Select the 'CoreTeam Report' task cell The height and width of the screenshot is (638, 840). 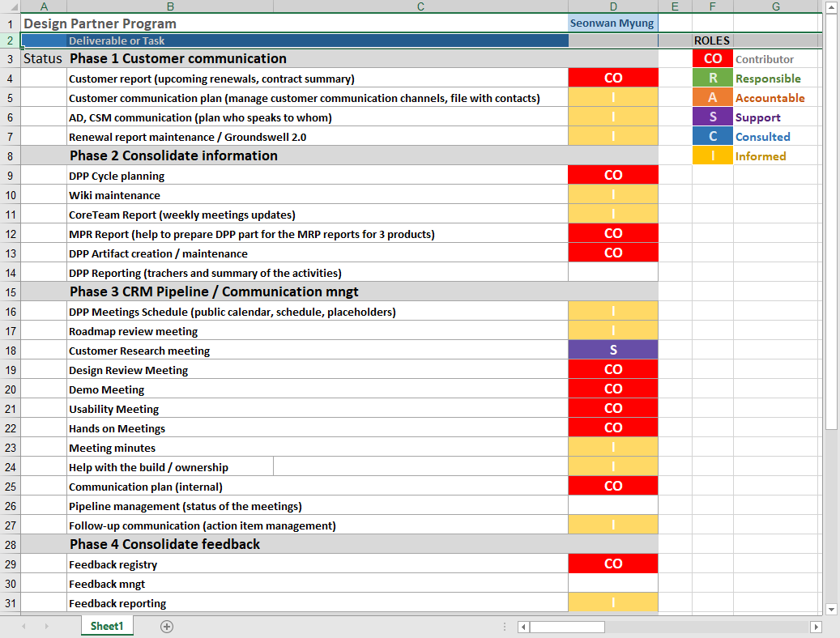tap(318, 215)
